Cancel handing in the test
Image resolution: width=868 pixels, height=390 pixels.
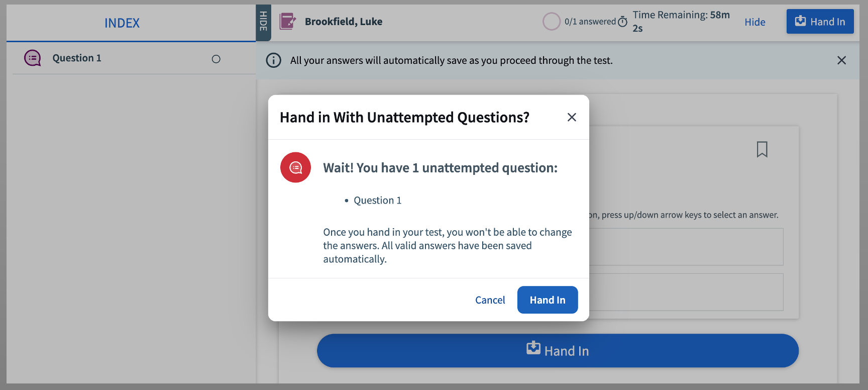490,300
